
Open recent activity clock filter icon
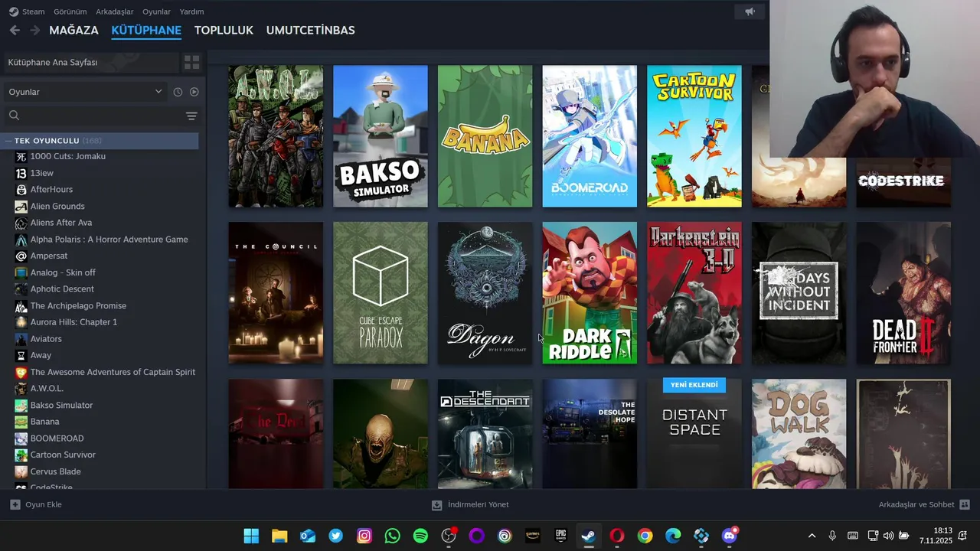(178, 92)
